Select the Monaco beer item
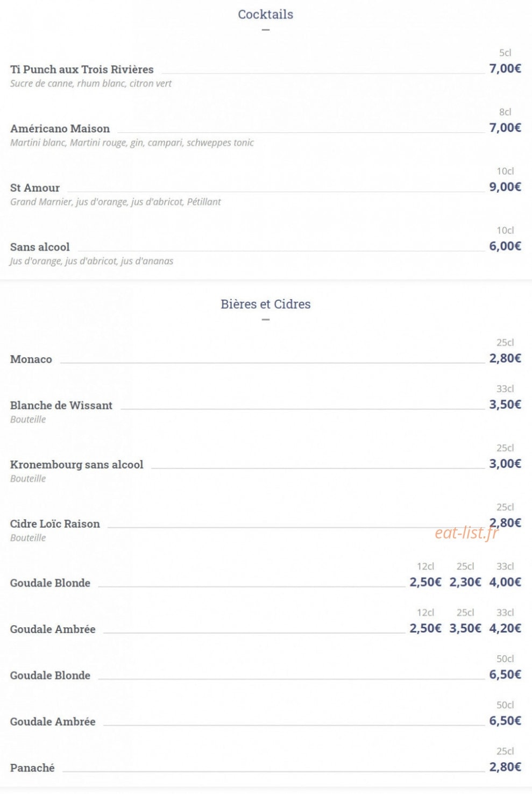The height and width of the screenshot is (794, 532). 31,359
